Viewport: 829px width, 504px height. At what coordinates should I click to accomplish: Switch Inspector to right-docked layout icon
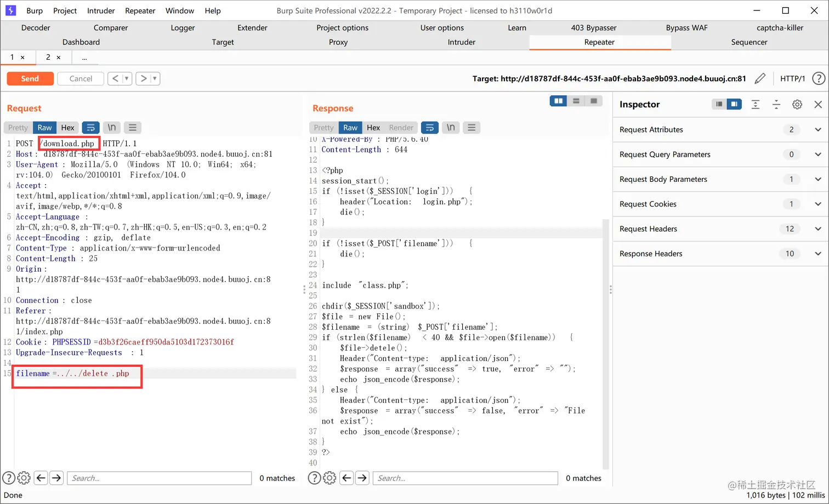[x=734, y=104]
